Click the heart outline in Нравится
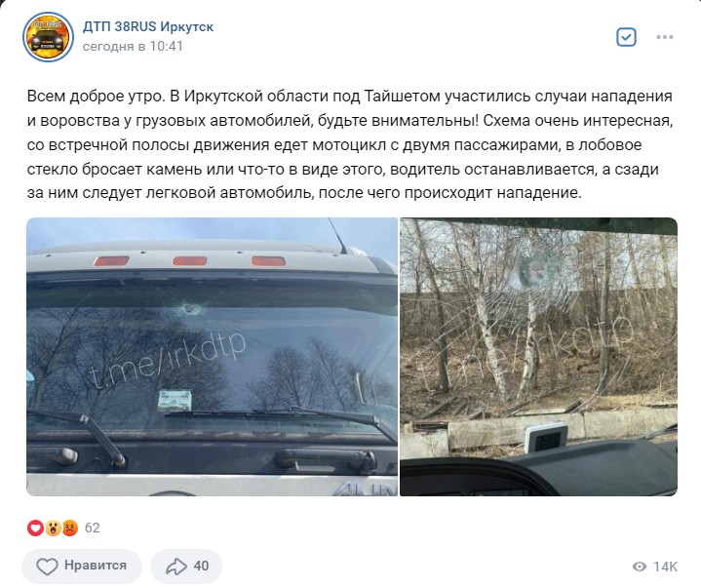 pos(47,567)
